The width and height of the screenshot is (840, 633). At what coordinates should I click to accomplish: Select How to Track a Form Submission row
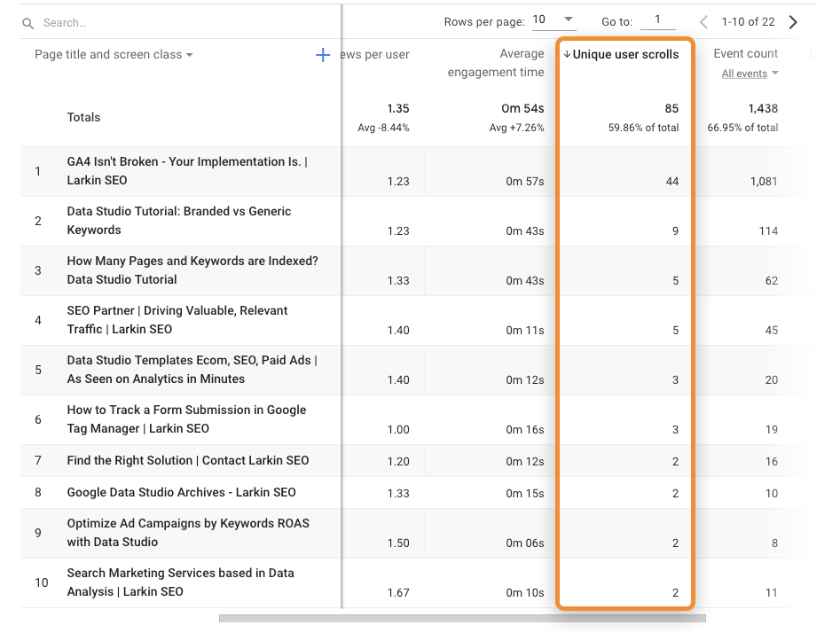(186, 419)
